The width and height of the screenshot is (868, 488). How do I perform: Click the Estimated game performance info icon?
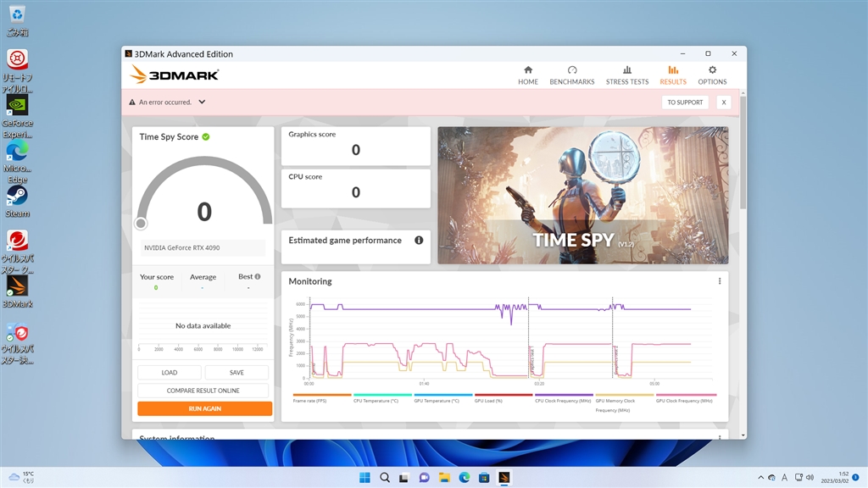click(x=419, y=240)
